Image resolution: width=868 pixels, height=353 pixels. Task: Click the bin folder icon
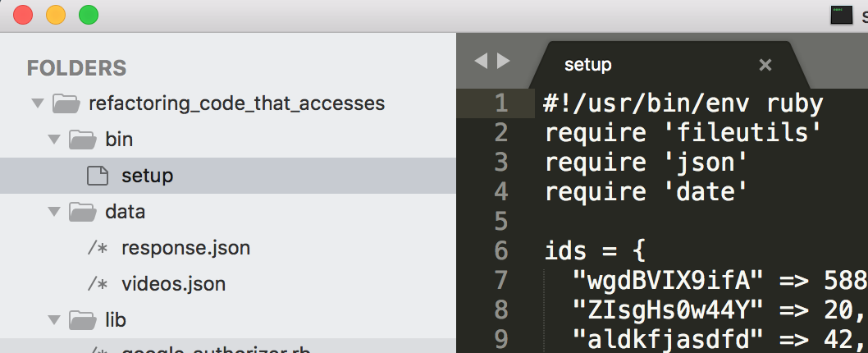click(x=83, y=140)
